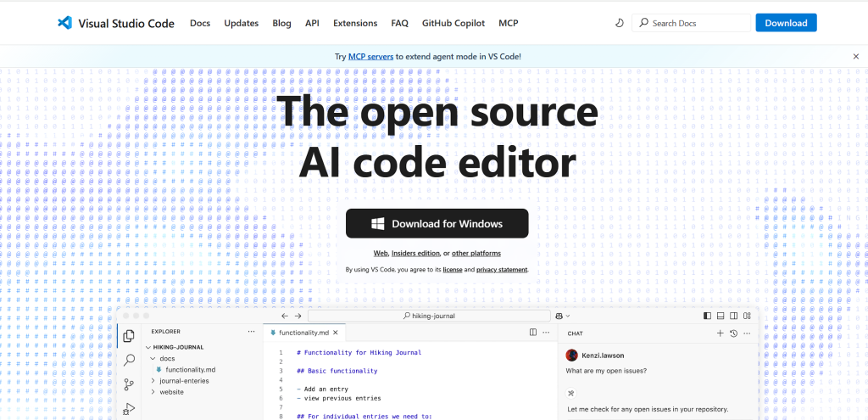This screenshot has height=420, width=868.
Task: Open chat history clock icon
Action: (733, 333)
